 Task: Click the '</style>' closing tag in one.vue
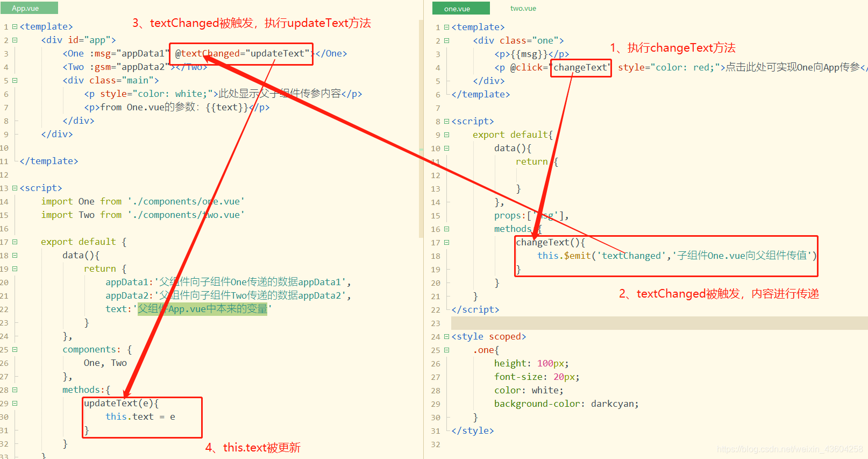[x=473, y=430]
